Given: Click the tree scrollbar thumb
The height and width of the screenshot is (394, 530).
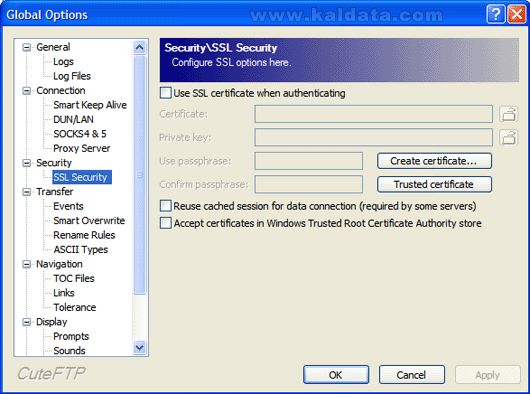Looking at the screenshot, I should 140,174.
